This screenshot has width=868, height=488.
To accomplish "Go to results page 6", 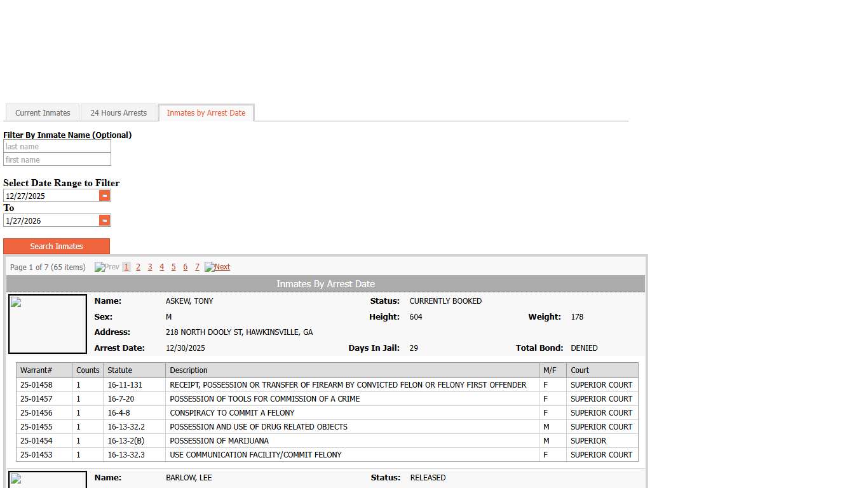I will [x=185, y=267].
